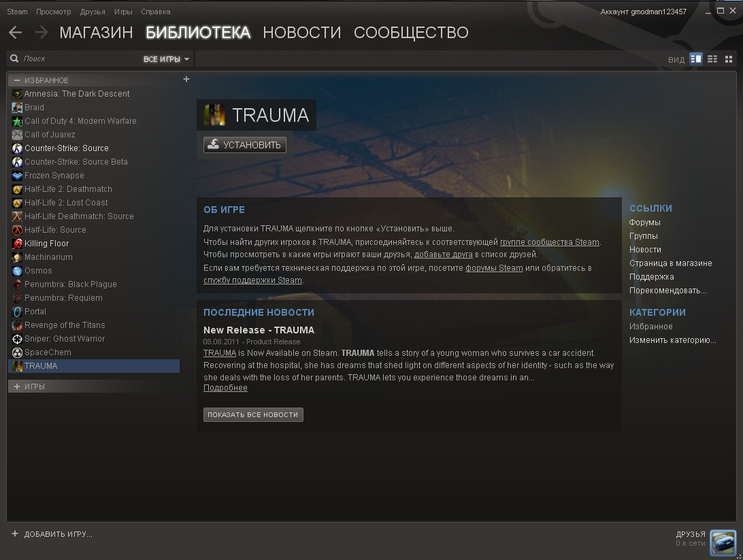Click Half-Life 2: Deathmatch icon
Image resolution: width=743 pixels, height=560 pixels.
click(x=17, y=189)
